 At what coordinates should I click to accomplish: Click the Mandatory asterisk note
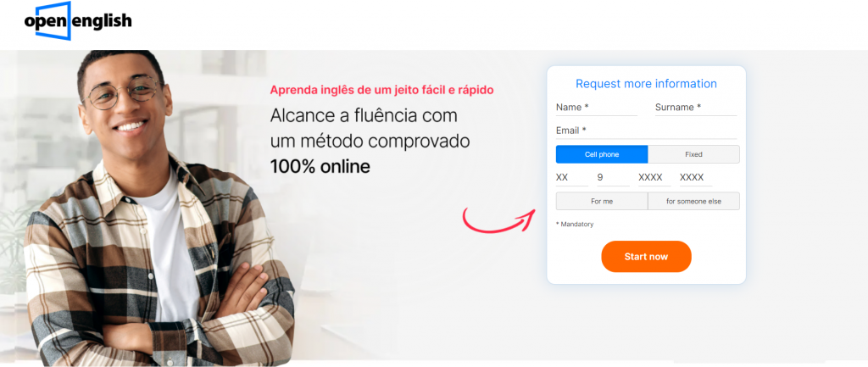point(575,225)
